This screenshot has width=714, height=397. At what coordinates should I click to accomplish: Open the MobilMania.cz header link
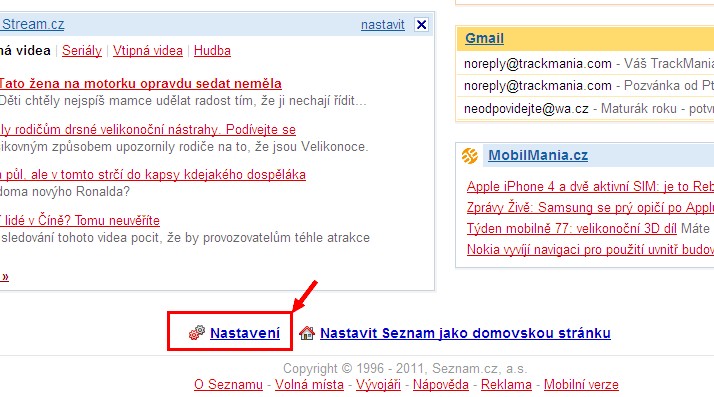tap(538, 155)
